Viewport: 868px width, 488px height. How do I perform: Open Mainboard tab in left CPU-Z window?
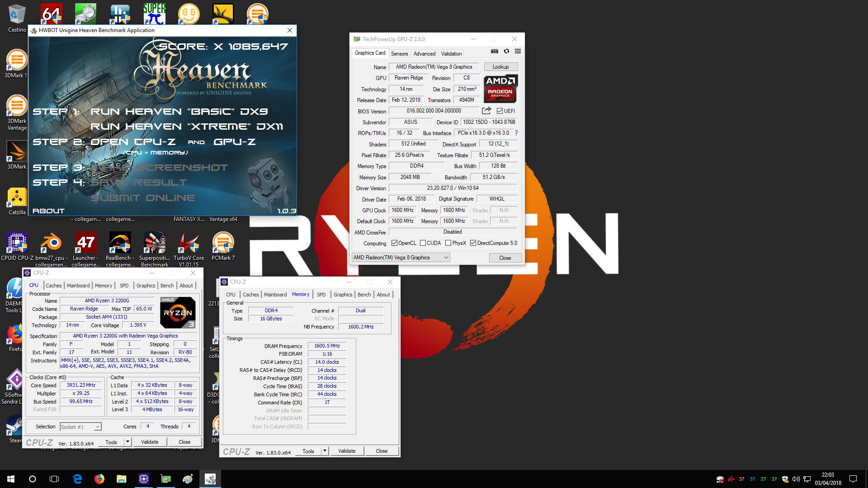(x=78, y=286)
